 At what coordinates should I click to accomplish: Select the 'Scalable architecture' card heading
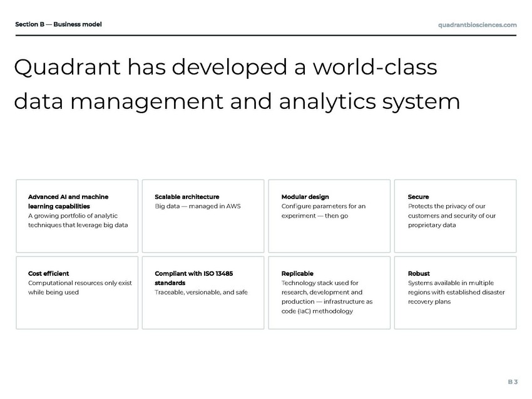coord(187,197)
